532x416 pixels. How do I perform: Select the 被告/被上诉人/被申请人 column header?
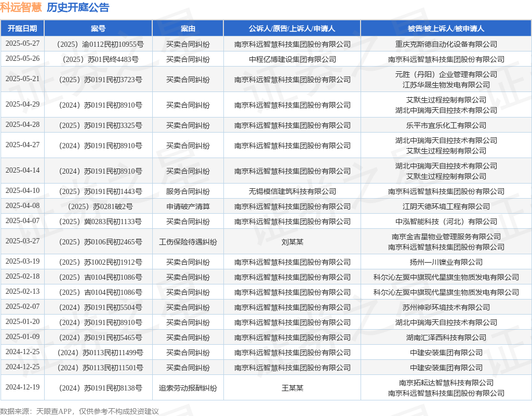coord(446,29)
